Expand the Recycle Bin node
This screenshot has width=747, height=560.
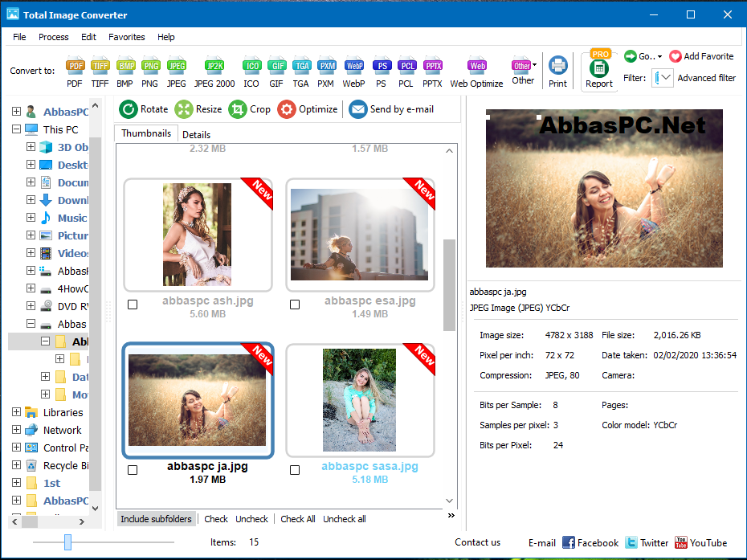(x=16, y=464)
